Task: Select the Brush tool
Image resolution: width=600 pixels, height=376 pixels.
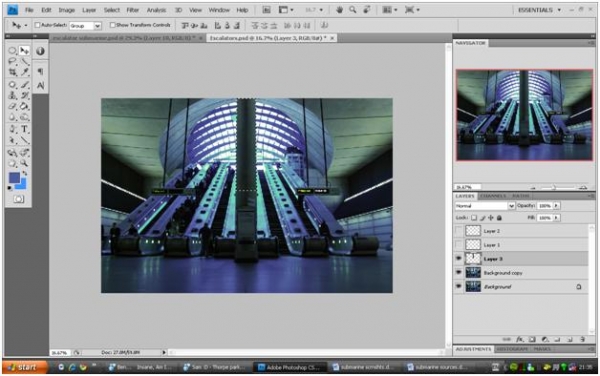Action: click(24, 85)
